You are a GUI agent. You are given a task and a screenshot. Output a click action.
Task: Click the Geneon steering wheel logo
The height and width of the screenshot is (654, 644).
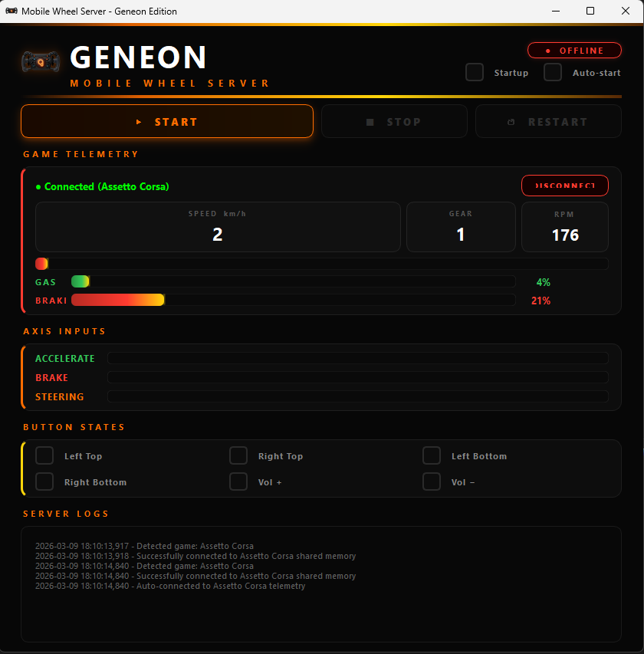click(40, 61)
